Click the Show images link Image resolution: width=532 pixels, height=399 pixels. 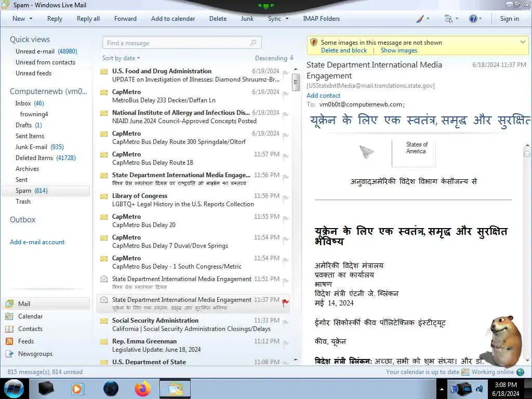[398, 50]
